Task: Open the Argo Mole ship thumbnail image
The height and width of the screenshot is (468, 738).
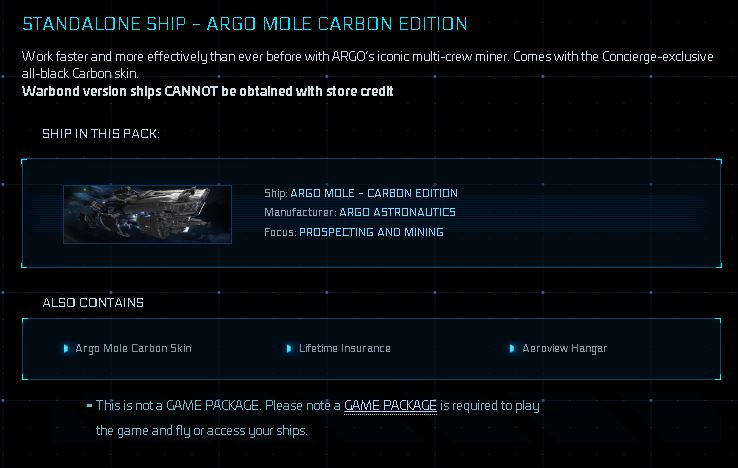Action: (147, 214)
